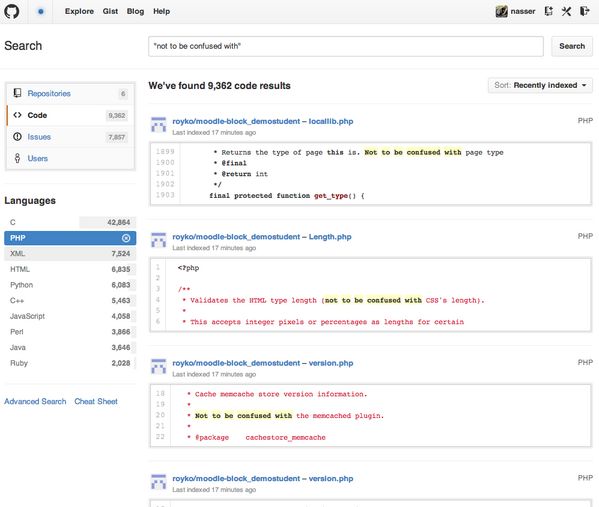Open Help in top navigation

(x=161, y=11)
